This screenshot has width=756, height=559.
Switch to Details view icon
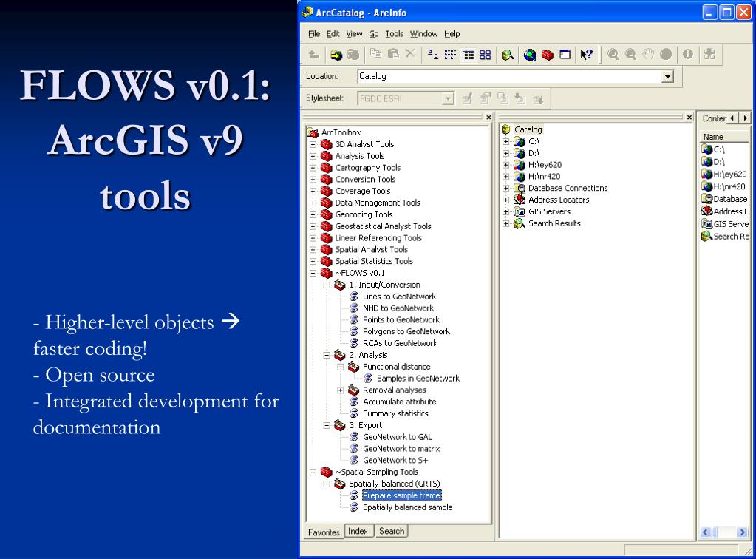click(x=468, y=55)
